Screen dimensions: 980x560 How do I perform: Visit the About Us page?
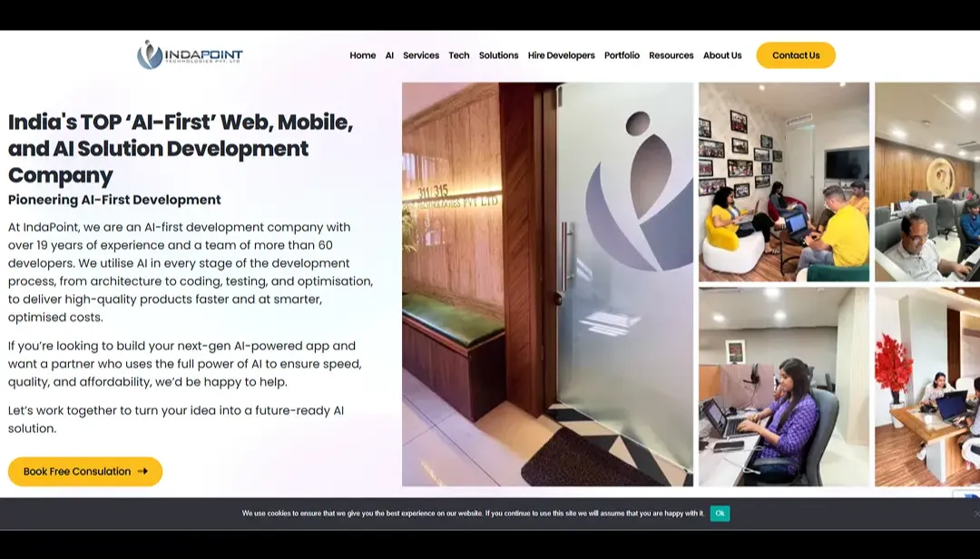point(722,55)
